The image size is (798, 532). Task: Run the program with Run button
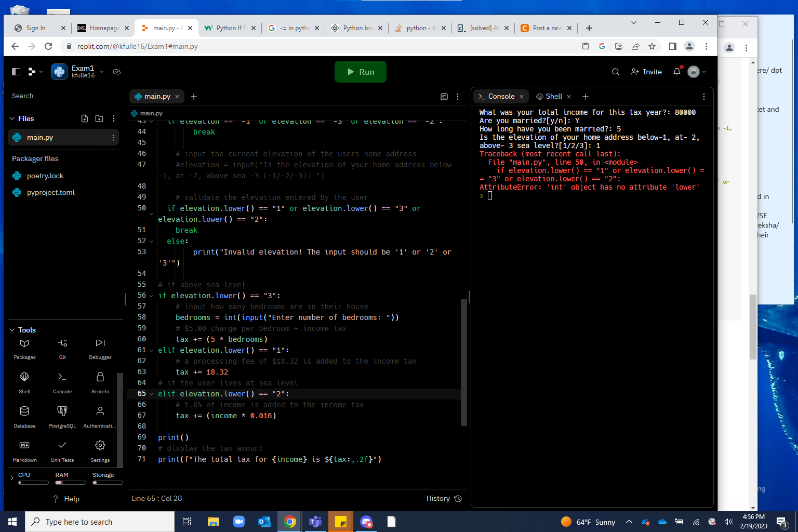tap(361, 72)
